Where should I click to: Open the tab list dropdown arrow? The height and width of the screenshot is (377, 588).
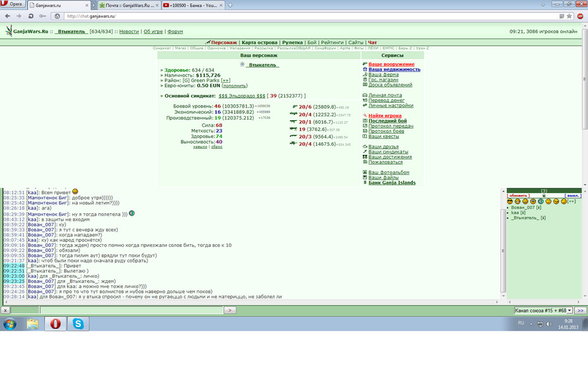[x=542, y=5]
